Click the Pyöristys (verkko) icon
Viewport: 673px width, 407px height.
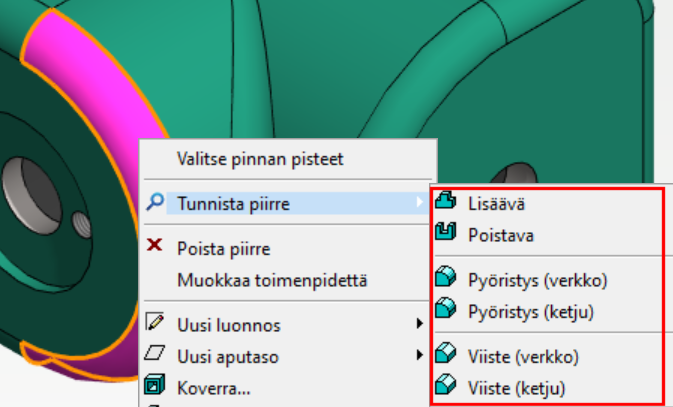[447, 278]
